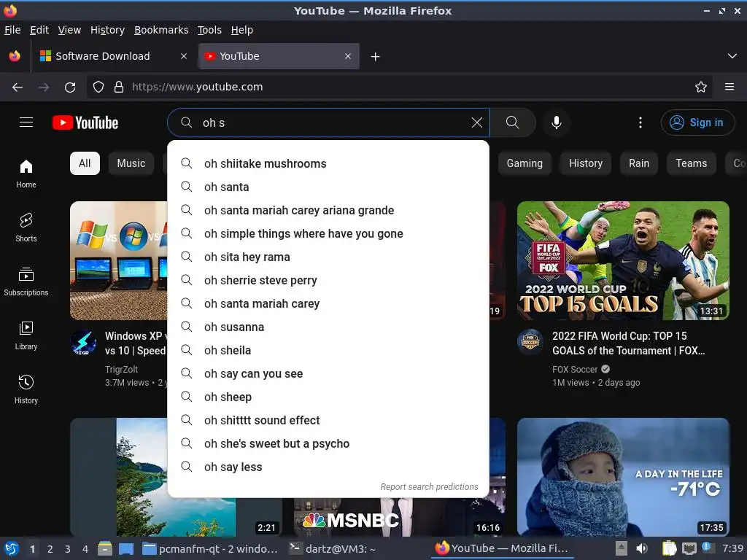
Task: Choose suggestion 'oh susanna'
Action: pos(328,327)
